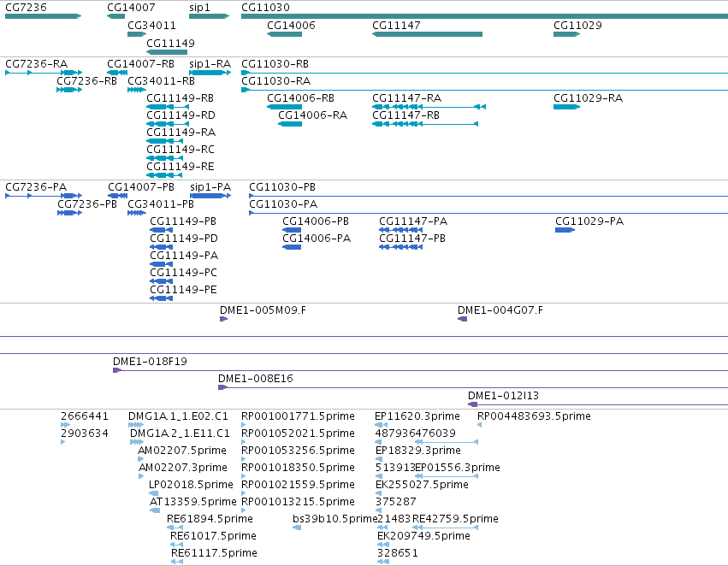Image resolution: width=728 pixels, height=566 pixels.
Task: Click the sip1 gene label
Action: [199, 8]
